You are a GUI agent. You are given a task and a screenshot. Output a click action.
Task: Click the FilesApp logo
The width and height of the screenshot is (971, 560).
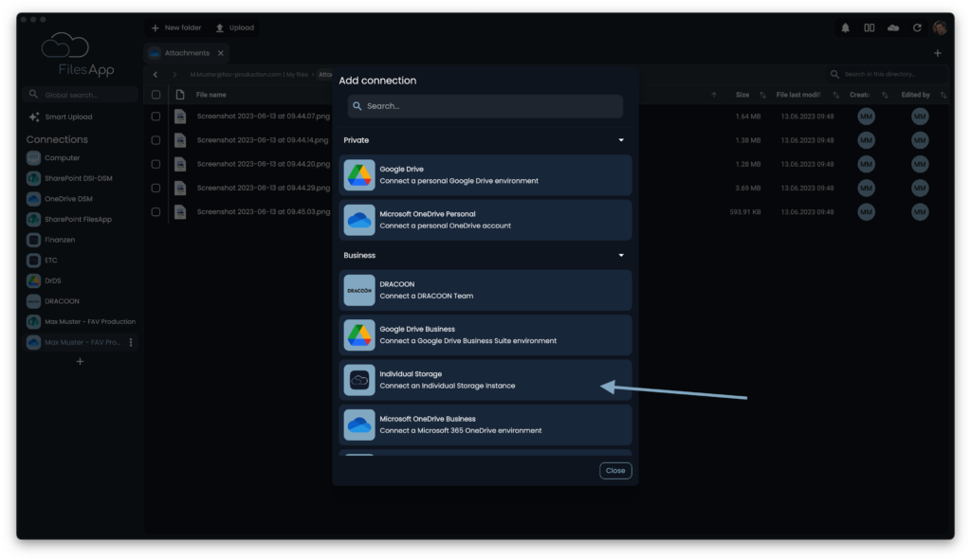click(x=80, y=55)
